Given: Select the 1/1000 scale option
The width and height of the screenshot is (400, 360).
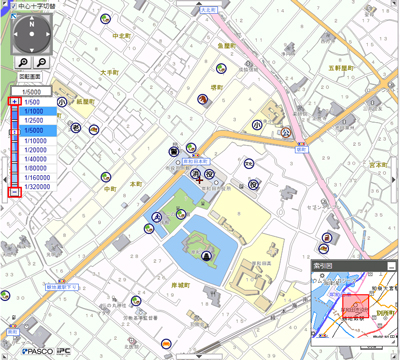Looking at the screenshot, I should click(x=38, y=111).
